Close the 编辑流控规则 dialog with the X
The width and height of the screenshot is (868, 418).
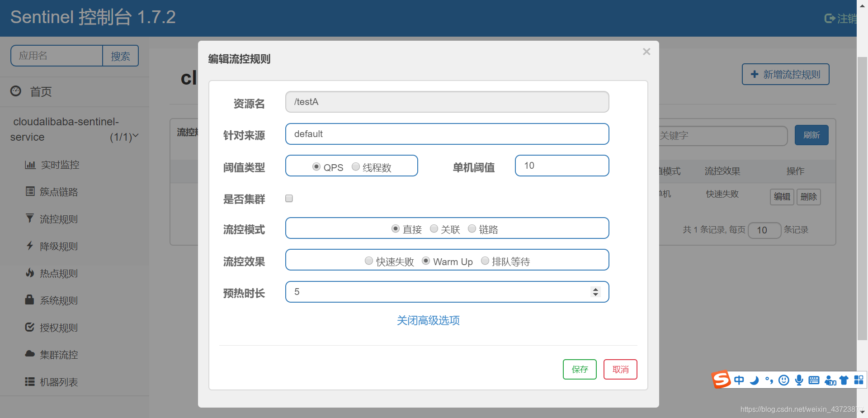click(646, 52)
